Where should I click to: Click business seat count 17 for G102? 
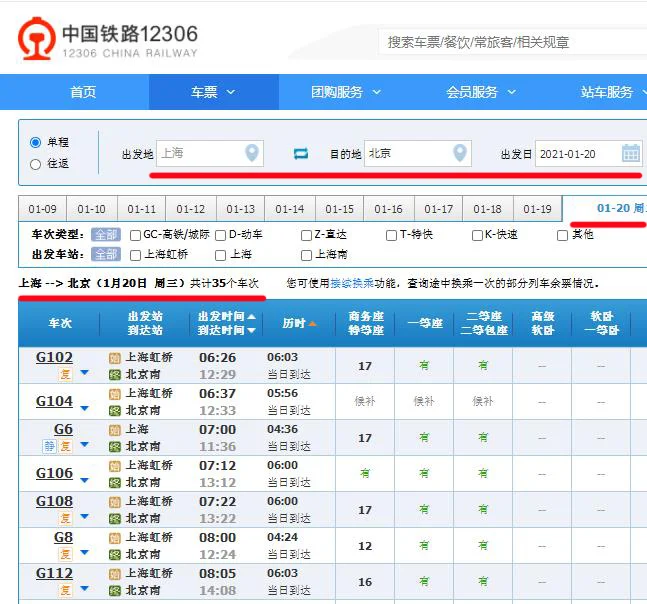(365, 366)
